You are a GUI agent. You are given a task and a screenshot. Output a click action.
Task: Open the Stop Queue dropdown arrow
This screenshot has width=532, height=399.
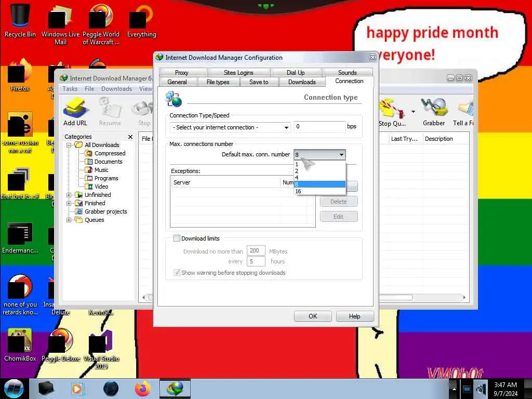(413, 112)
